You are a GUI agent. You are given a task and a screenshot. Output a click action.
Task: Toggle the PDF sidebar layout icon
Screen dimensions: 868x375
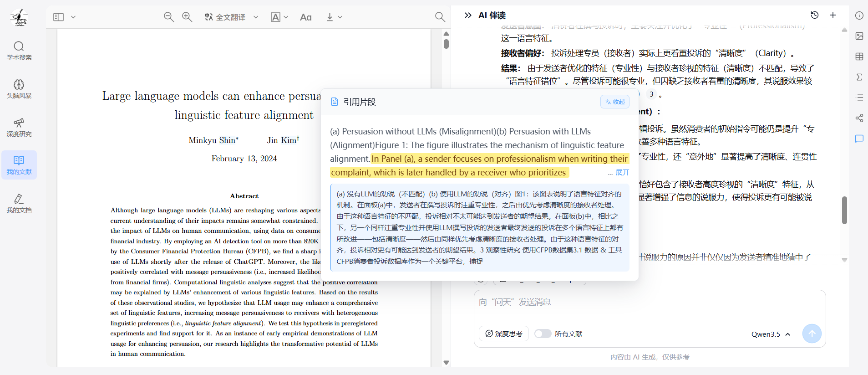click(x=58, y=17)
